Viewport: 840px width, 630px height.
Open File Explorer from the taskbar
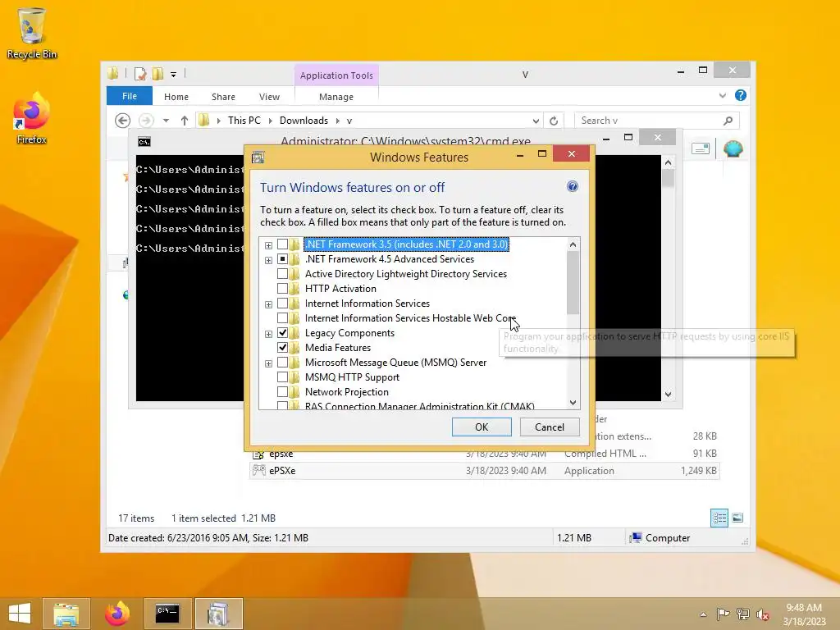(66, 614)
